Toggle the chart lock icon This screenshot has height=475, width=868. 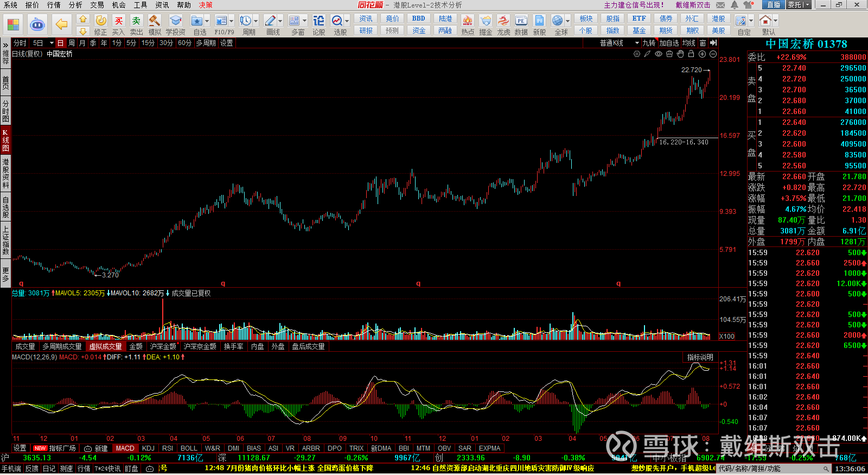[x=691, y=54]
